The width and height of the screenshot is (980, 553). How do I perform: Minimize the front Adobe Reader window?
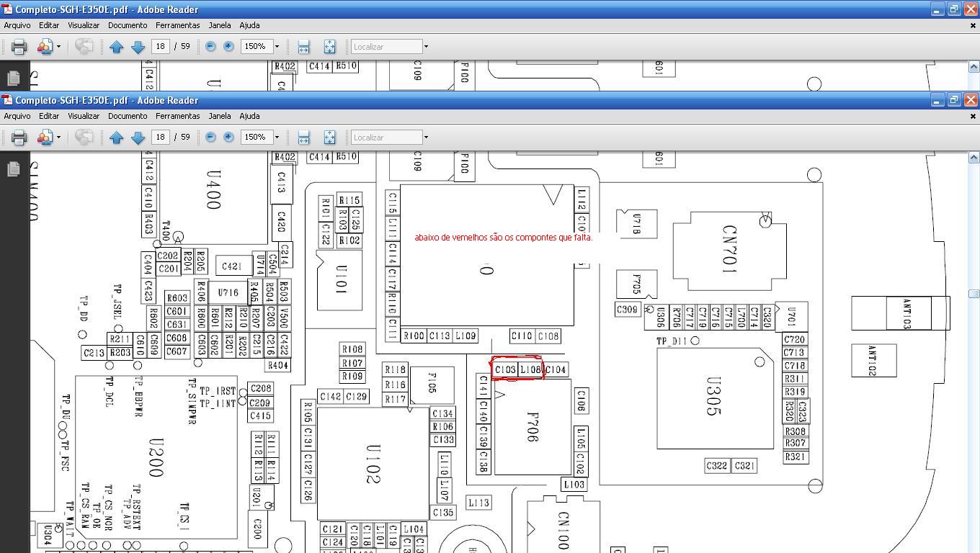coord(937,100)
